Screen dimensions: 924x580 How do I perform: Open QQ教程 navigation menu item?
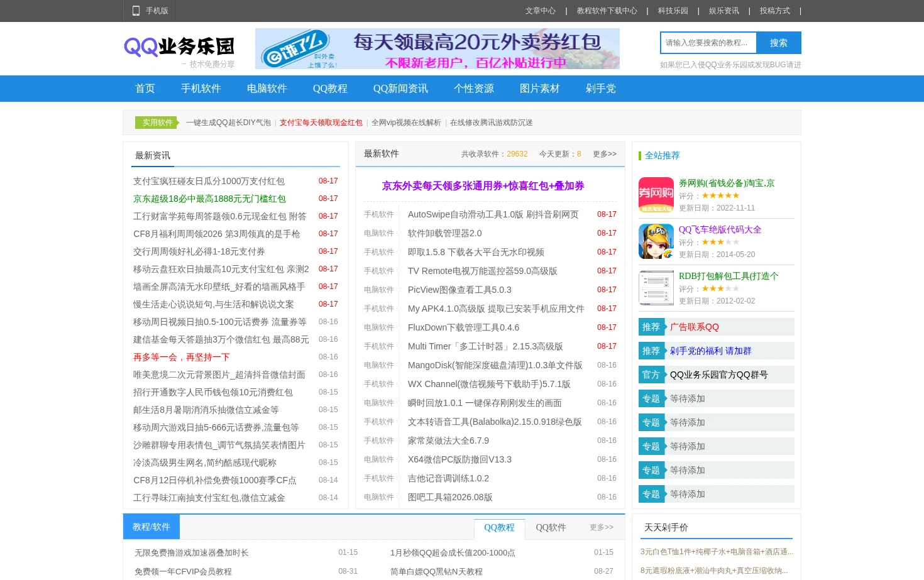point(330,89)
